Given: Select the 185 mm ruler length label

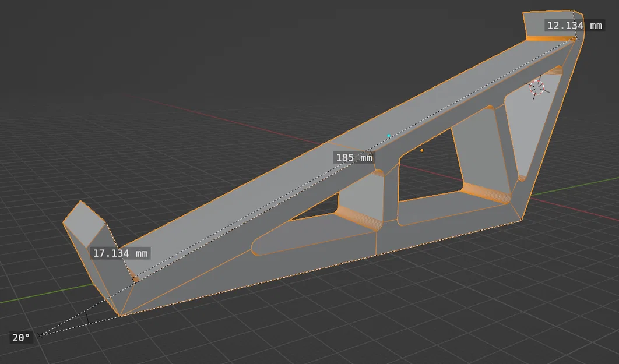Looking at the screenshot, I should (x=354, y=158).
